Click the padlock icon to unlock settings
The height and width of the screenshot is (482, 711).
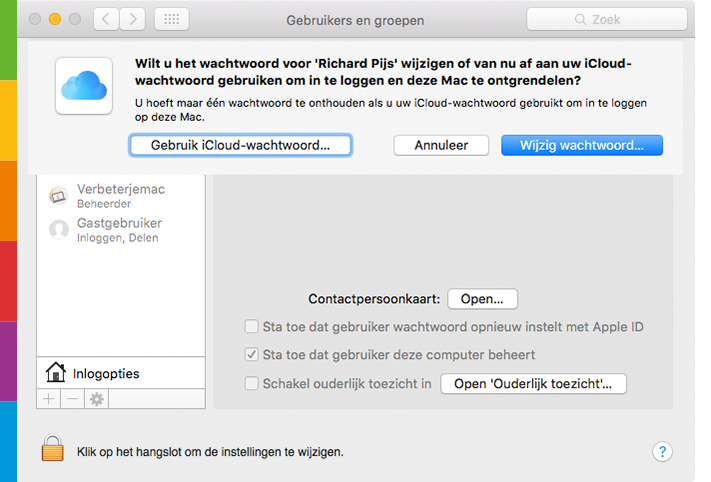(53, 450)
